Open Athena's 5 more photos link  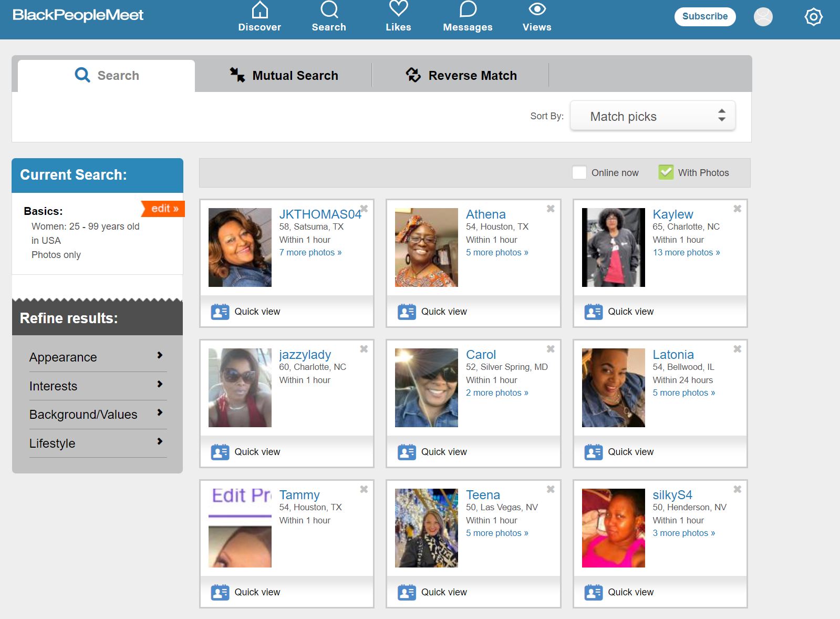497,252
